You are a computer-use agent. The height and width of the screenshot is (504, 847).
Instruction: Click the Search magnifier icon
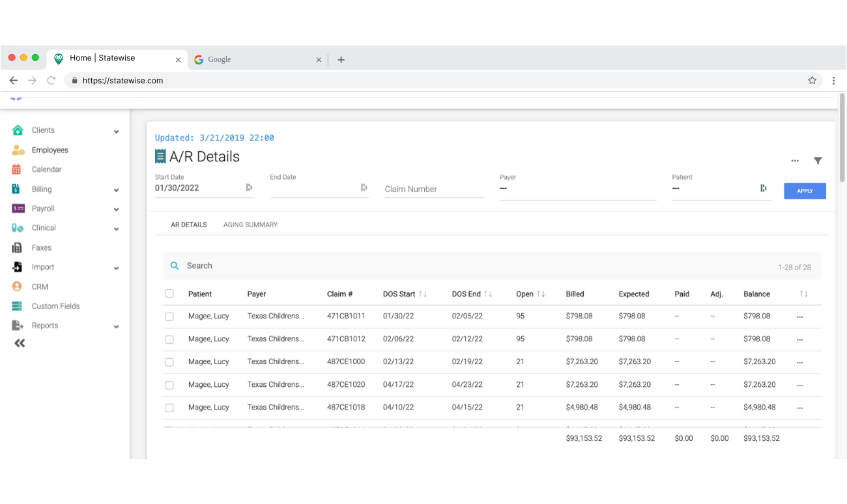click(175, 266)
